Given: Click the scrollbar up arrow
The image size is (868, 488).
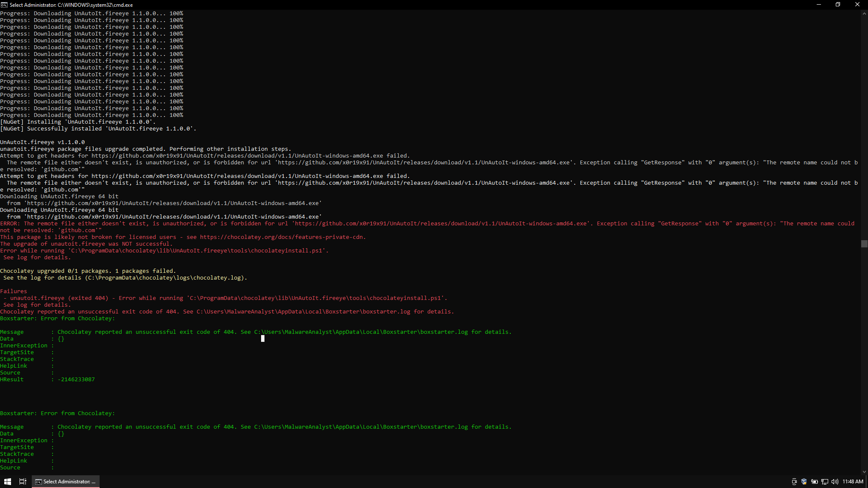Looking at the screenshot, I should click(864, 14).
